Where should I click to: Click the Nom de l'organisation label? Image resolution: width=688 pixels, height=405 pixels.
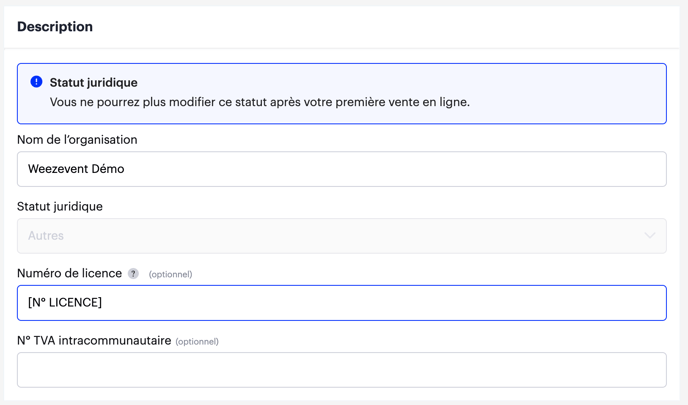pyautogui.click(x=77, y=140)
